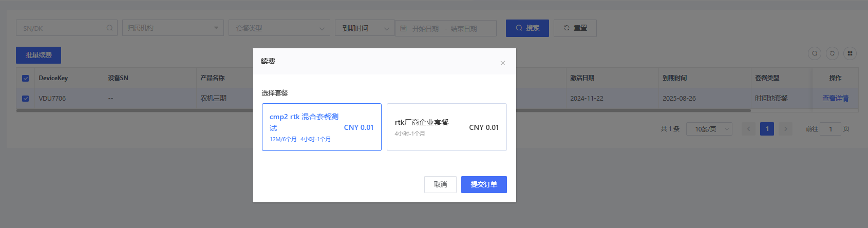Open the 查看详情 link for VDU7706
Image resolution: width=868 pixels, height=228 pixels.
tap(835, 98)
